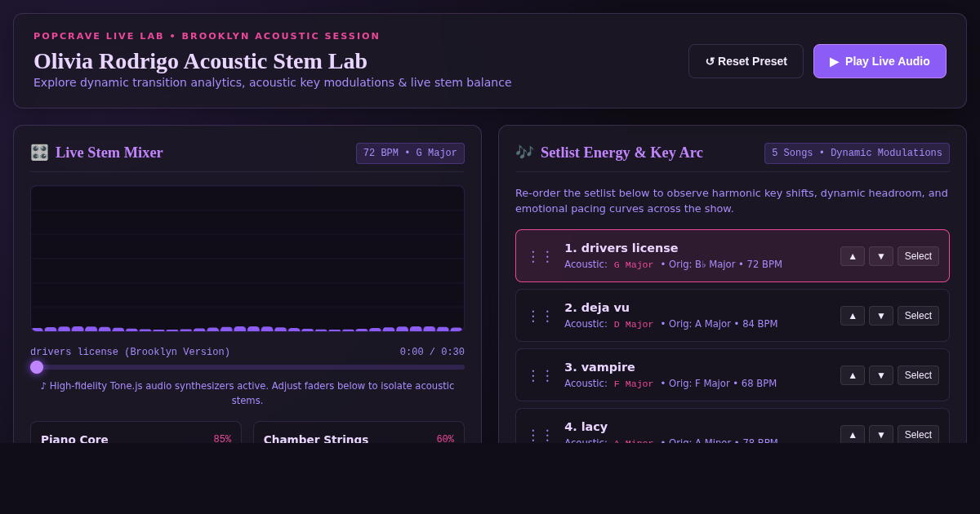Viewport: 980px width, 514px height.
Task: Select the vampire song
Action: (x=918, y=375)
